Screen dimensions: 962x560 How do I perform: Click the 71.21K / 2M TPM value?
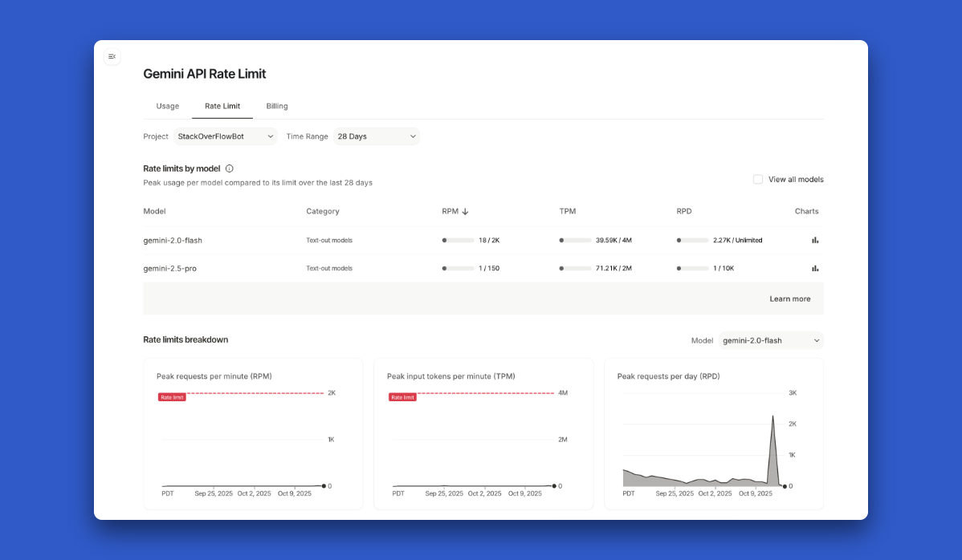[x=613, y=268]
